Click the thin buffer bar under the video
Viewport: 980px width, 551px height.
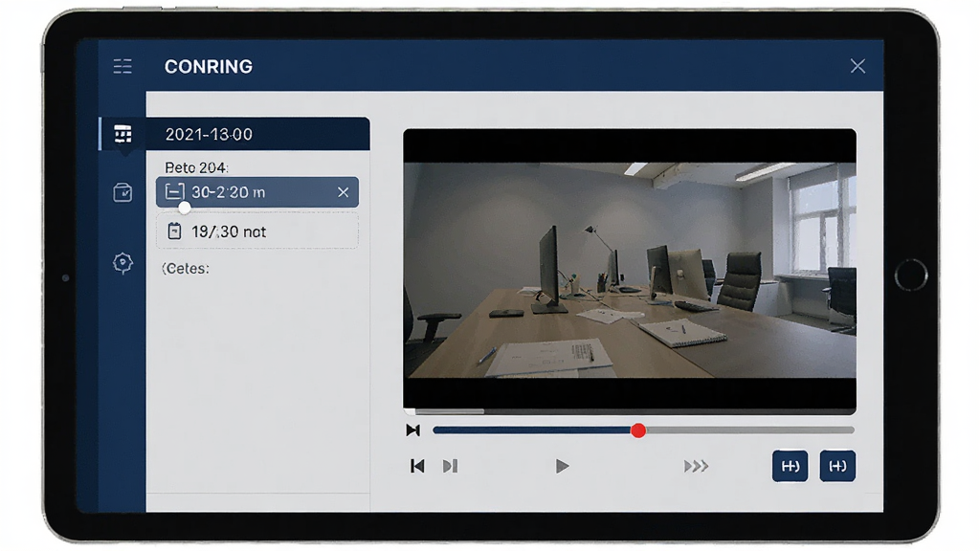[x=630, y=411]
